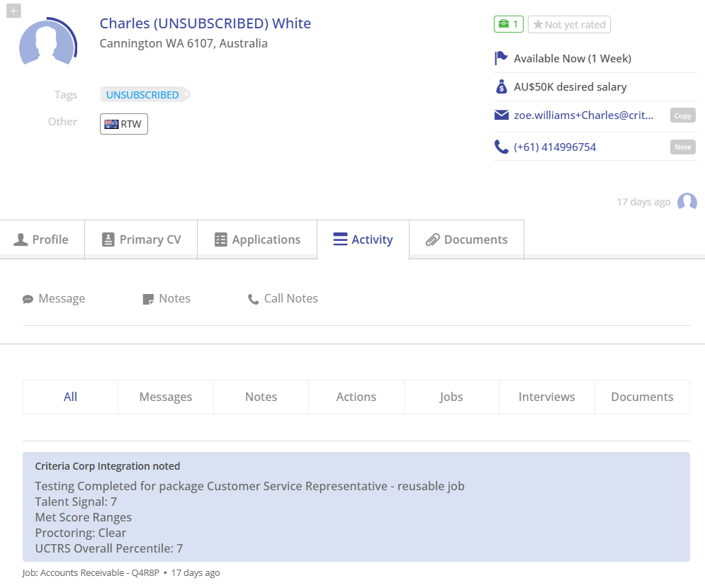The width and height of the screenshot is (705, 588).
Task: Go to the Documents tab with paperclip
Action: point(467,239)
